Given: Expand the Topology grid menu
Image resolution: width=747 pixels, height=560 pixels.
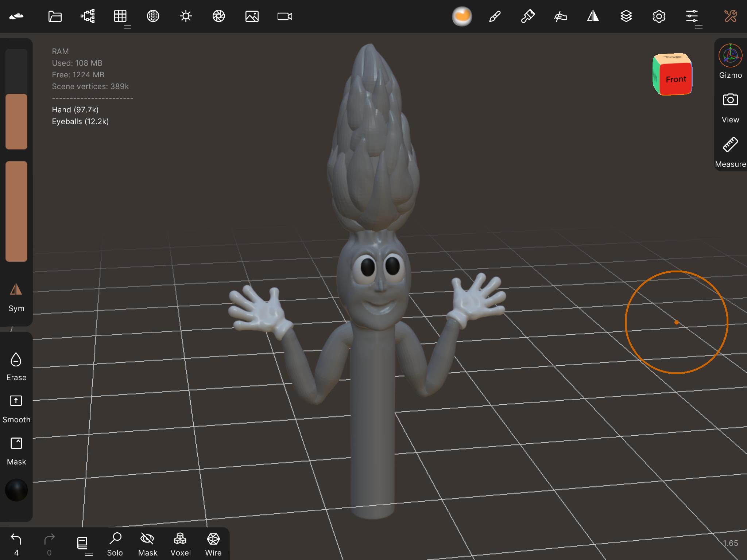Looking at the screenshot, I should pyautogui.click(x=120, y=16).
